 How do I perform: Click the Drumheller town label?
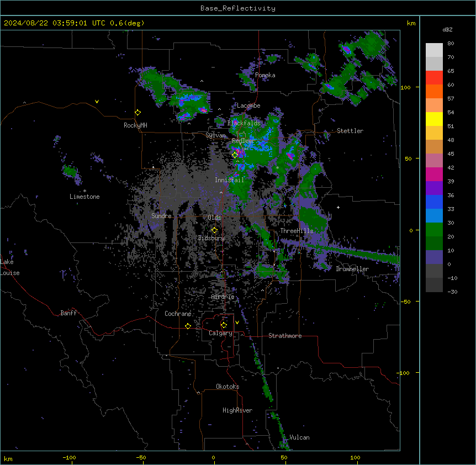[352, 269]
